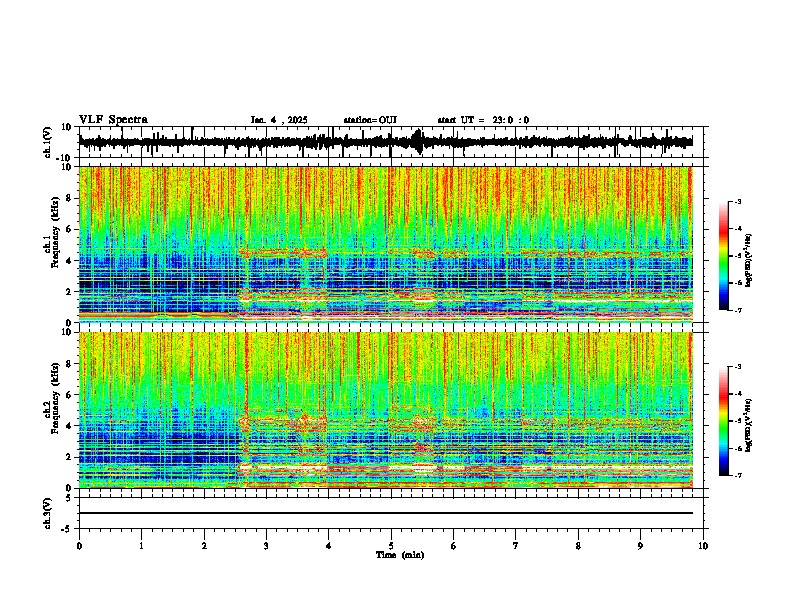Click the "-7" label on ch.2 color bar
792x612 pixels.
738,475
